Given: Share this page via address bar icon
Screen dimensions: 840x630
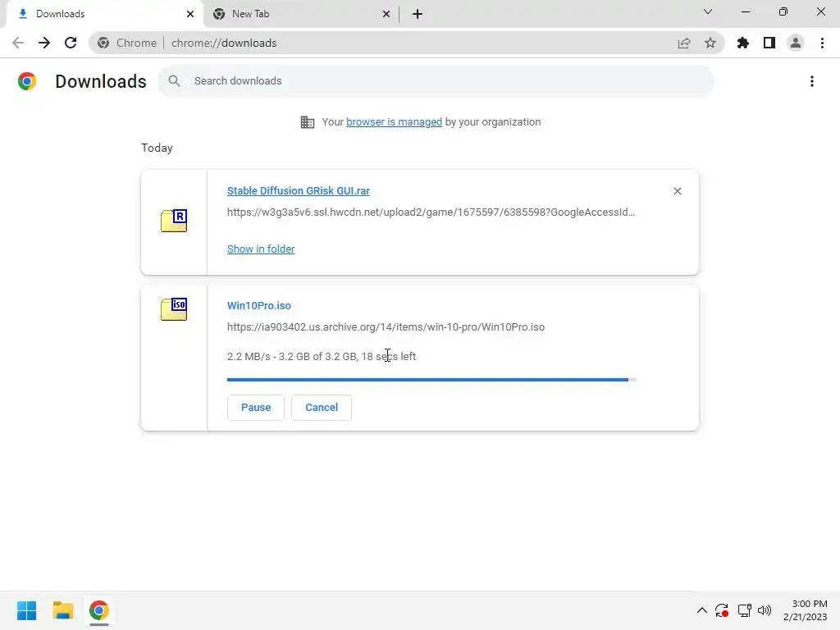Looking at the screenshot, I should pyautogui.click(x=684, y=43).
